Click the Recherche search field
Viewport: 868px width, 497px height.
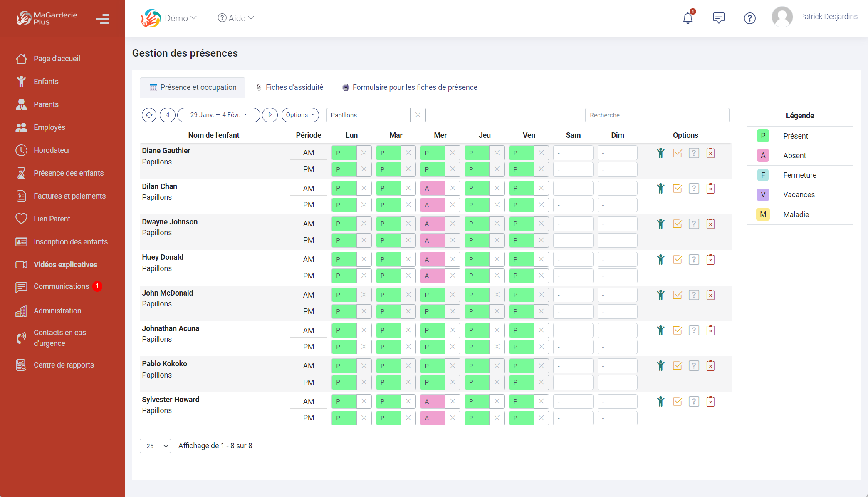tap(657, 115)
